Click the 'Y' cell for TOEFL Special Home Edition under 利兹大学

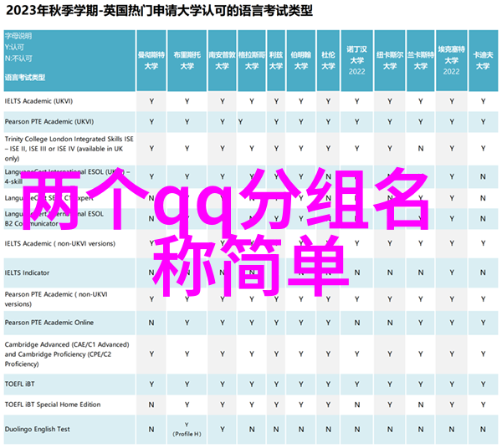pyautogui.click(x=276, y=405)
